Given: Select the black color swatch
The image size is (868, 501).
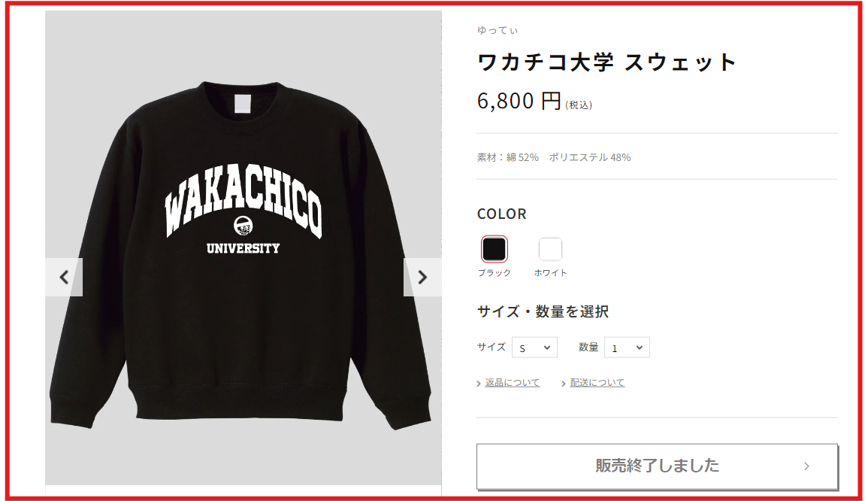Looking at the screenshot, I should [x=494, y=249].
